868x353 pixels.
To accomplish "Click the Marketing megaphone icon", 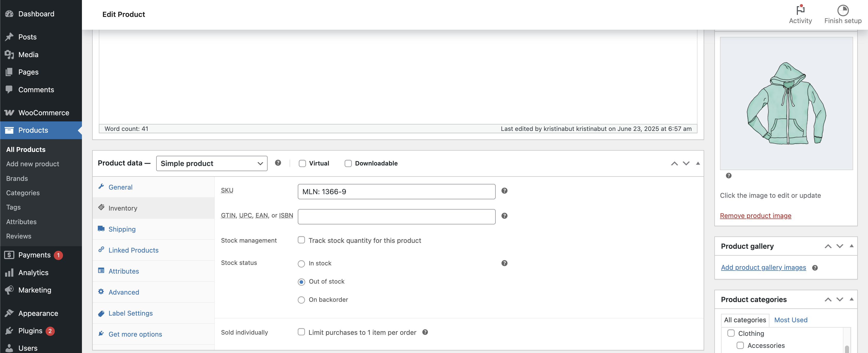I will [x=9, y=290].
